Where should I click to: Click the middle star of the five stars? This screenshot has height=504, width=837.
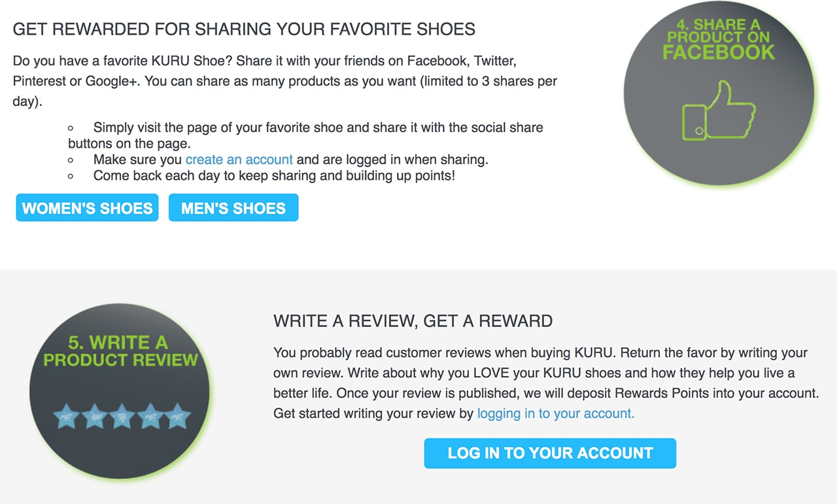click(x=122, y=416)
